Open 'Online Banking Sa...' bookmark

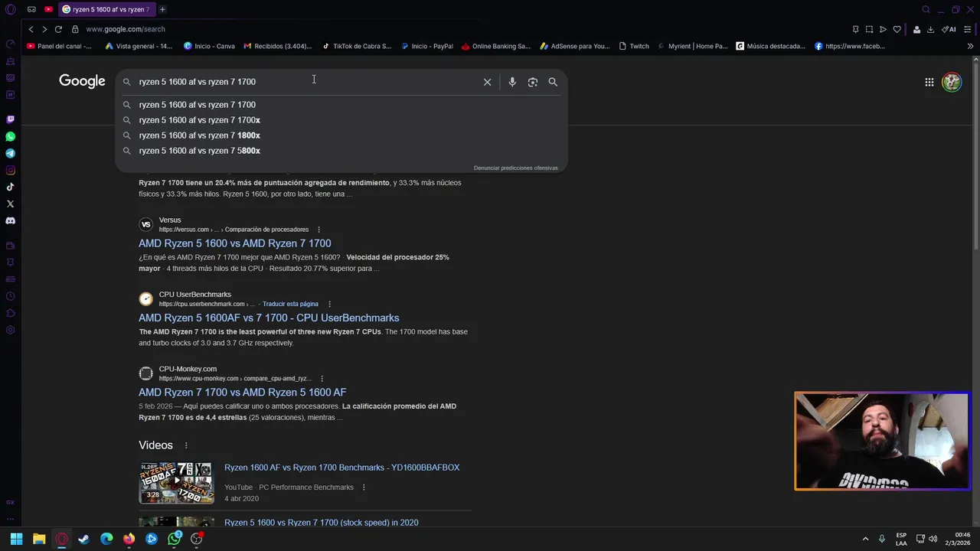(495, 46)
